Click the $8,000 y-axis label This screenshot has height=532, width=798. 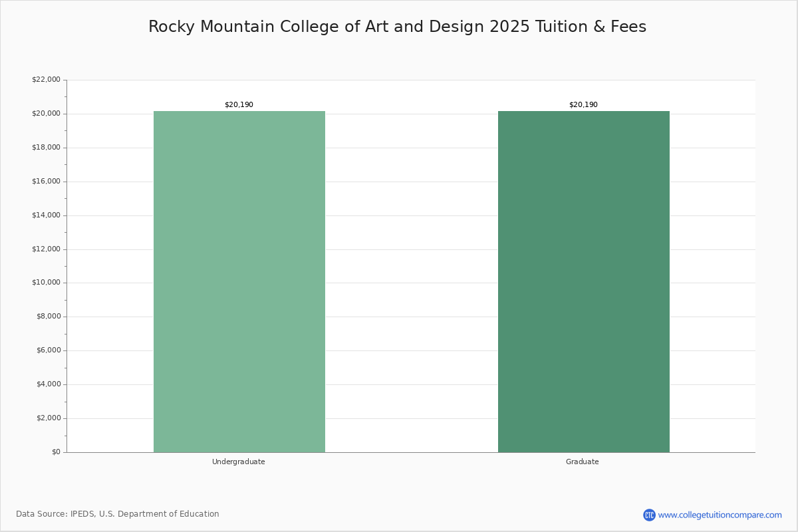click(x=48, y=317)
